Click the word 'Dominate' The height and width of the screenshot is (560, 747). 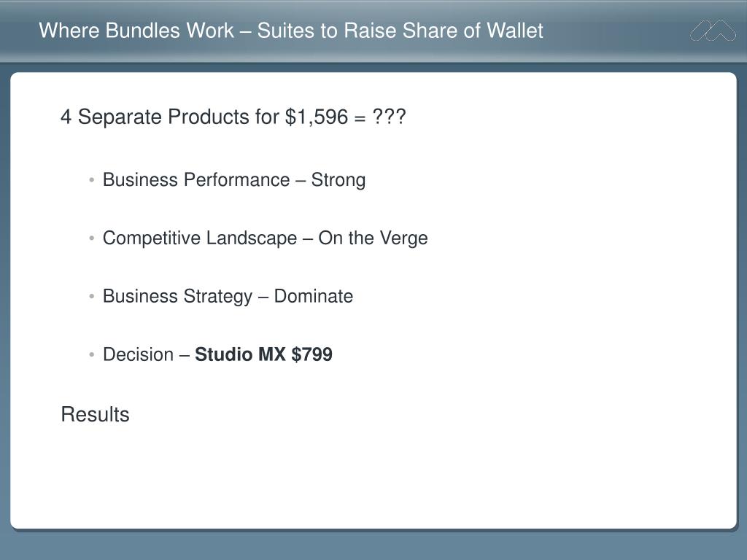(x=314, y=296)
